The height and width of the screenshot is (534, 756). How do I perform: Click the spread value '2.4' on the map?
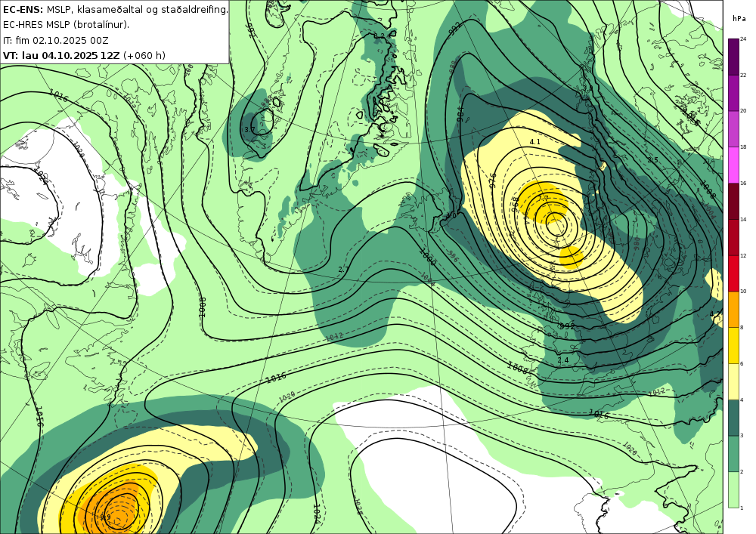point(562,360)
